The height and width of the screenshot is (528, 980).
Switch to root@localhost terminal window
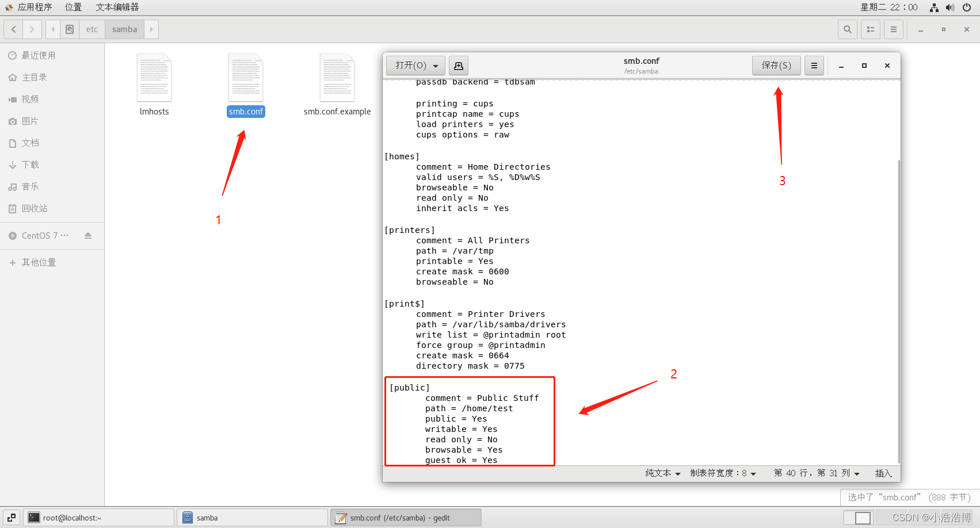(x=98, y=518)
